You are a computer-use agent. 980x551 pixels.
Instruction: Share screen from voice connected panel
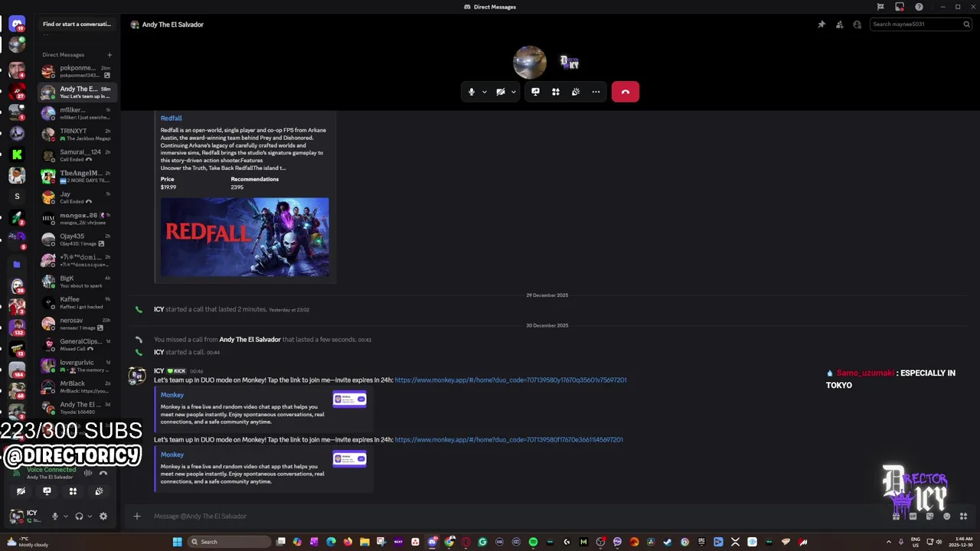47,491
